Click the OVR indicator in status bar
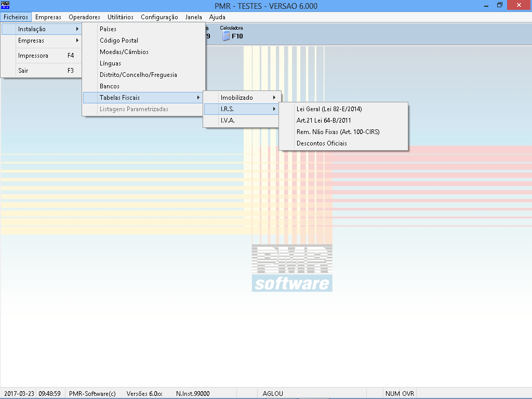 408,394
